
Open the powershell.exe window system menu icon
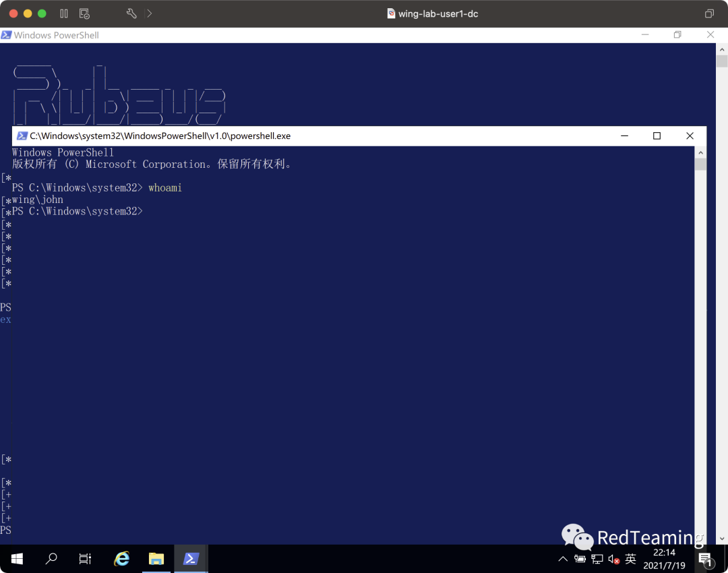click(x=22, y=135)
